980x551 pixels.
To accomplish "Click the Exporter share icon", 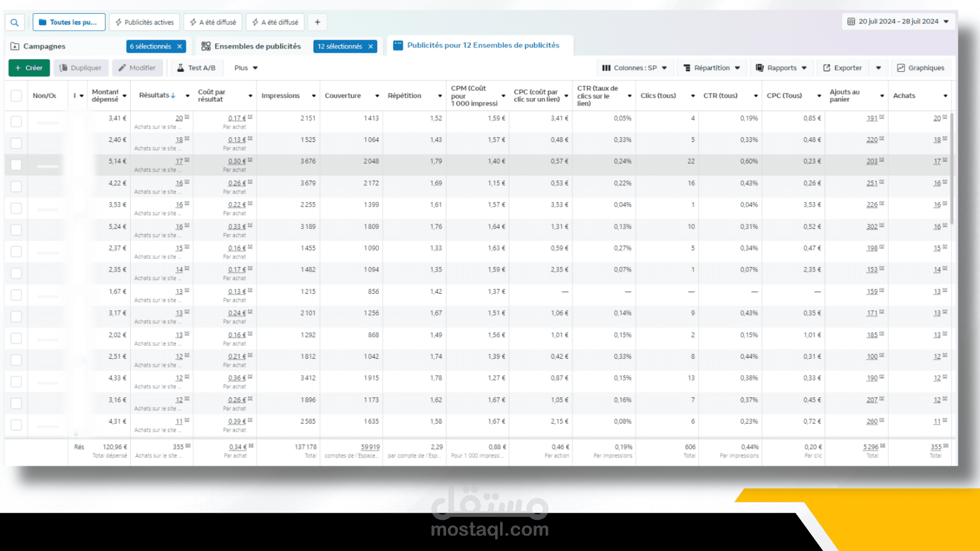I will coord(826,68).
